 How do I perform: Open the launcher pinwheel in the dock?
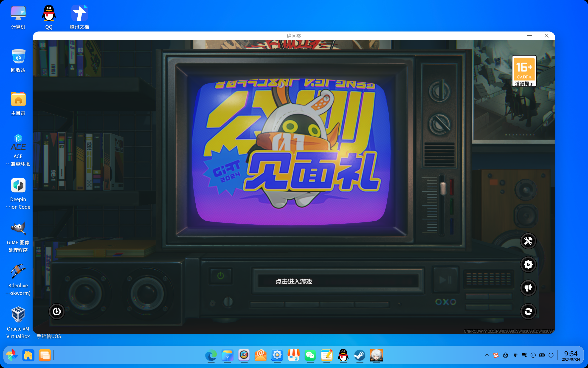point(12,355)
